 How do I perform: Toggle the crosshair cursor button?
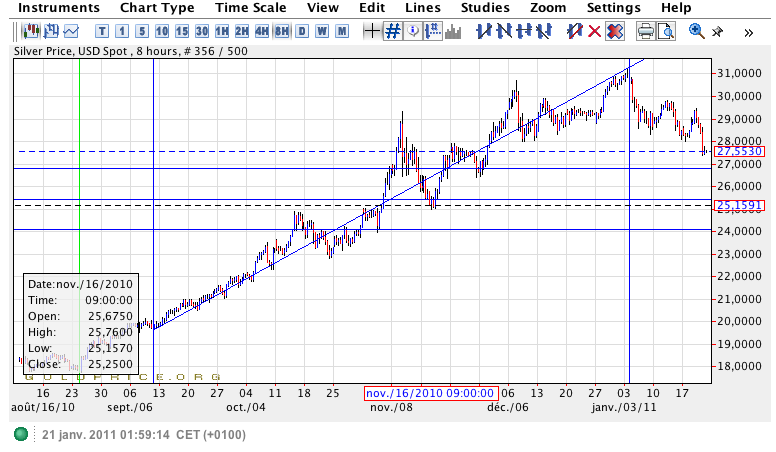372,31
